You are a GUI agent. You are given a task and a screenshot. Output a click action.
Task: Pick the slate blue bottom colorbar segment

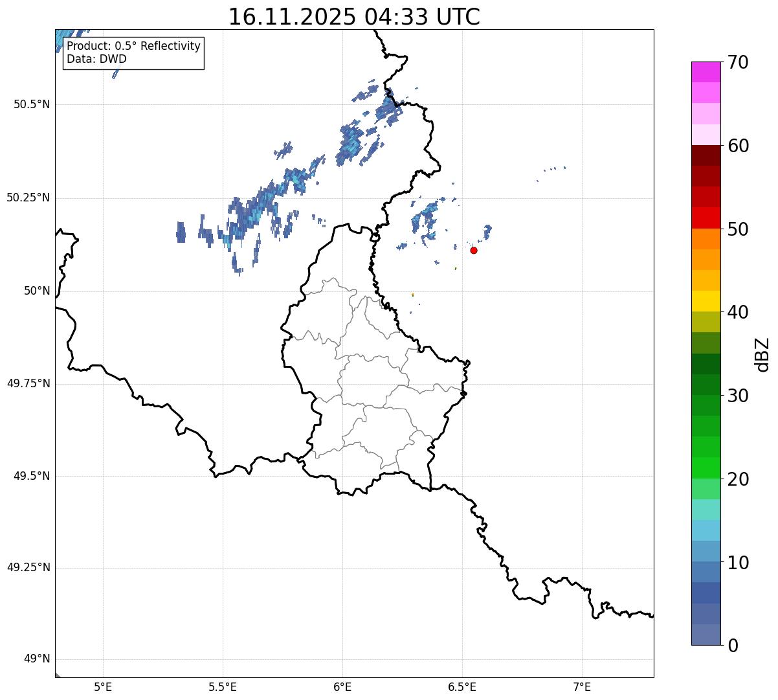click(706, 635)
